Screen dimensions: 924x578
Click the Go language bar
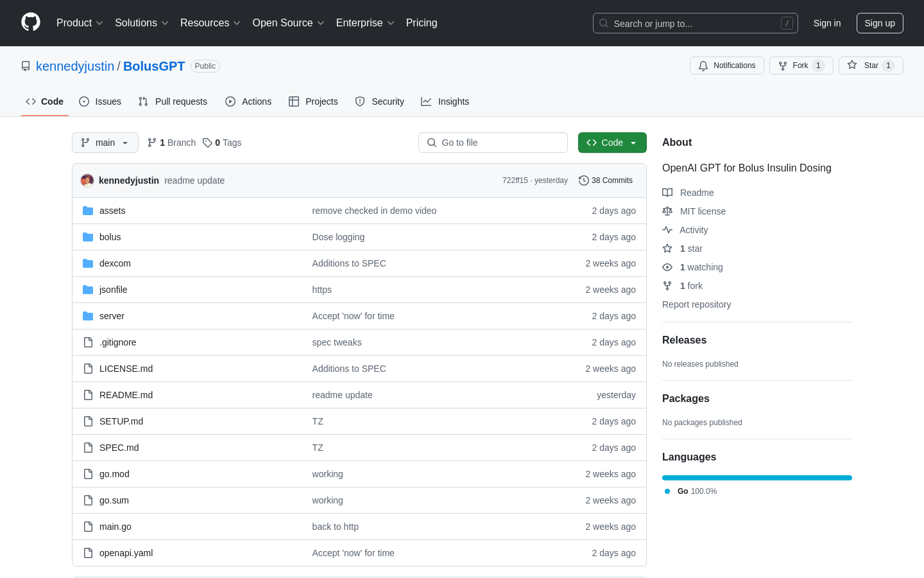(x=757, y=478)
